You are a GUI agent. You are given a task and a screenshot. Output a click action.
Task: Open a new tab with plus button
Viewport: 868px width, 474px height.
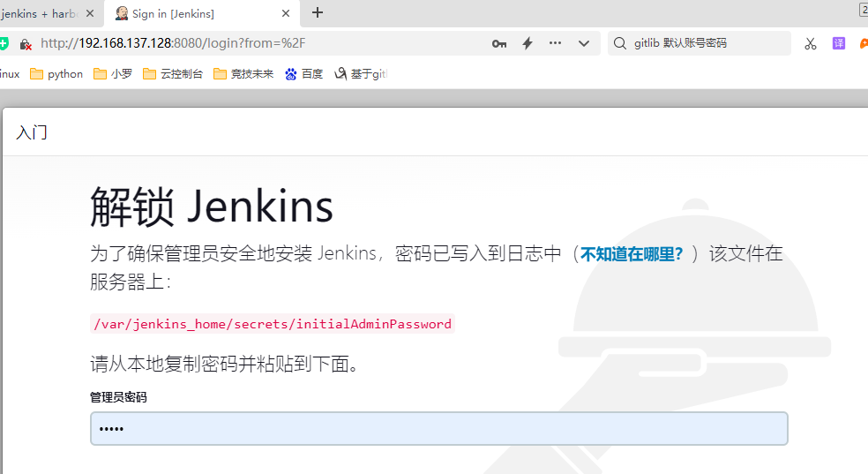click(318, 12)
